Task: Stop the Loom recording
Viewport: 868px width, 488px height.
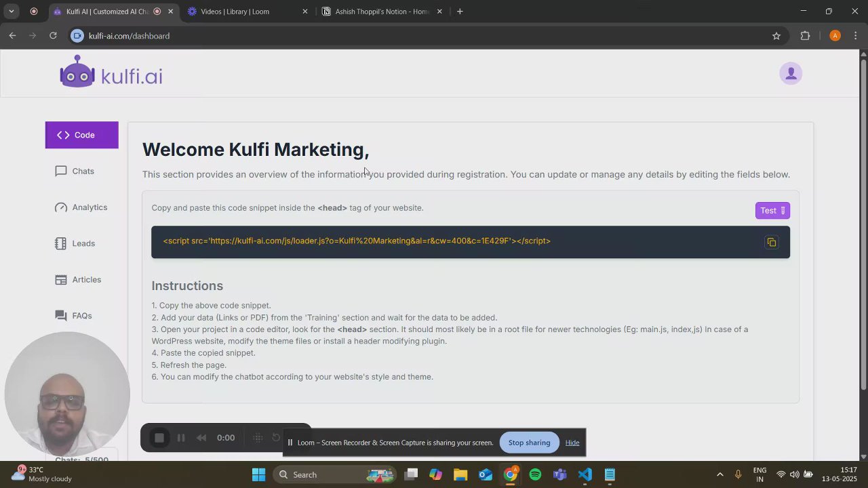Action: point(159,438)
